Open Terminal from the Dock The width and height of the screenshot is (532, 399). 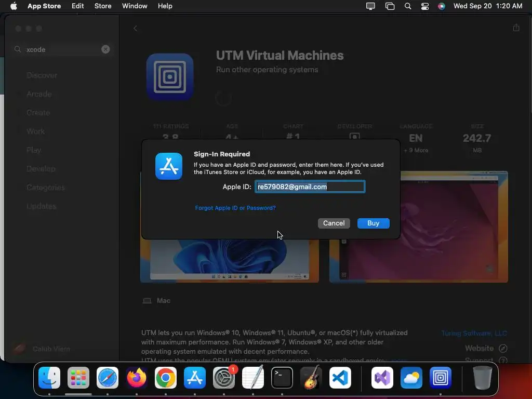pos(282,378)
